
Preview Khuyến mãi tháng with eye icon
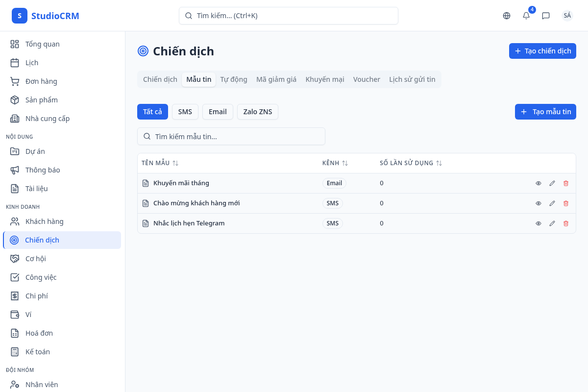pos(539,183)
